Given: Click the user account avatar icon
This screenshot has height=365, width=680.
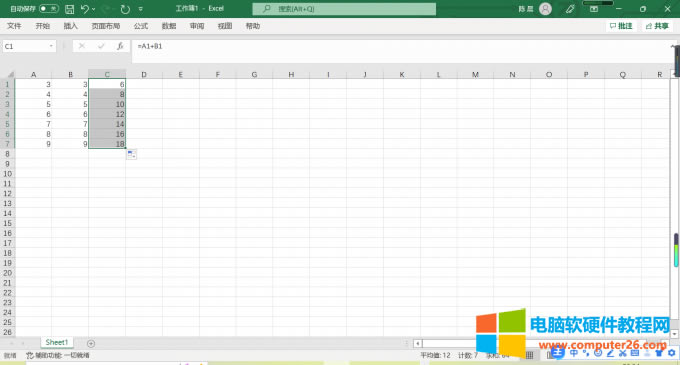Looking at the screenshot, I should [545, 9].
